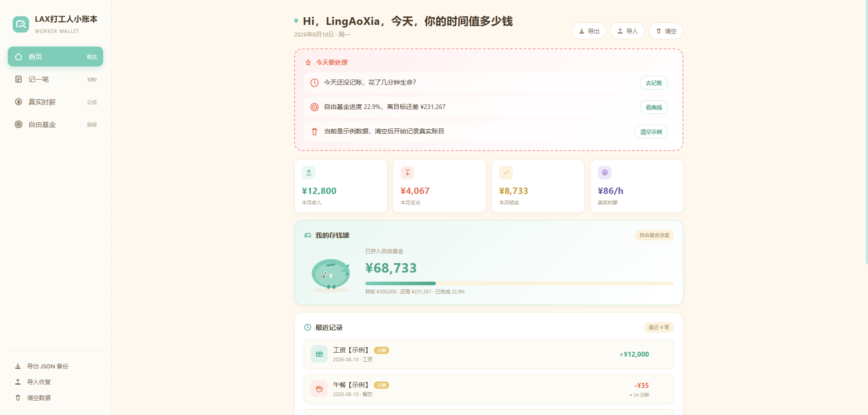Image resolution: width=868 pixels, height=415 pixels.
Task: Click the target icon beside 自由基金 in the sidebar
Action: (19, 124)
